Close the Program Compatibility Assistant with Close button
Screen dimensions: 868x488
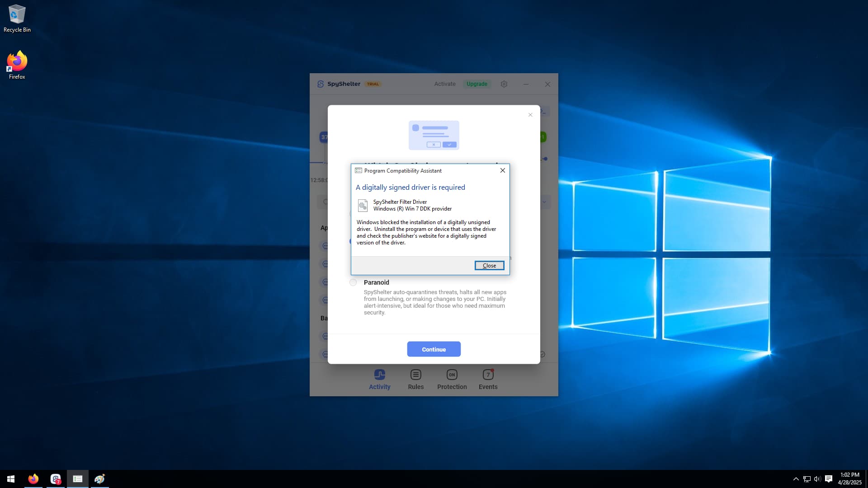(489, 266)
